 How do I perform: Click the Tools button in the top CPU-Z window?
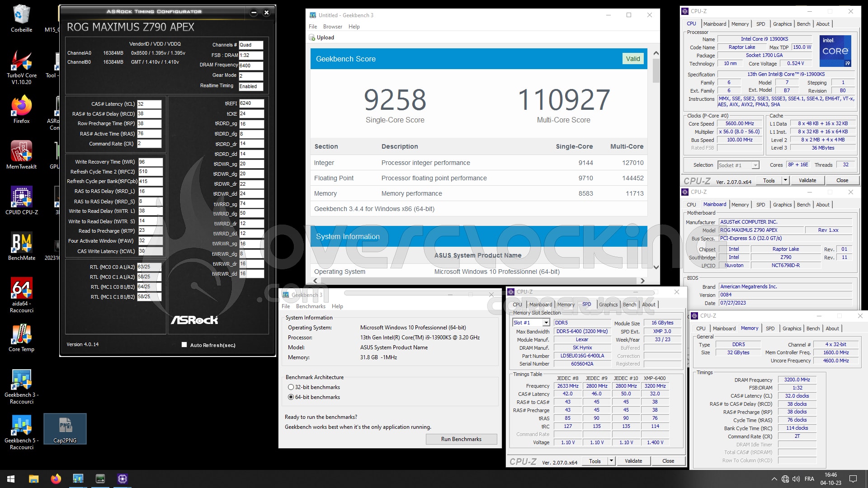pyautogui.click(x=769, y=180)
